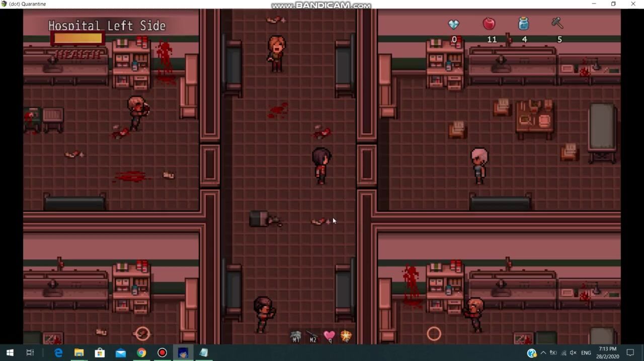Image resolution: width=644 pixels, height=361 pixels.
Task: Click the diamond heart resource icon
Action: 453,25
